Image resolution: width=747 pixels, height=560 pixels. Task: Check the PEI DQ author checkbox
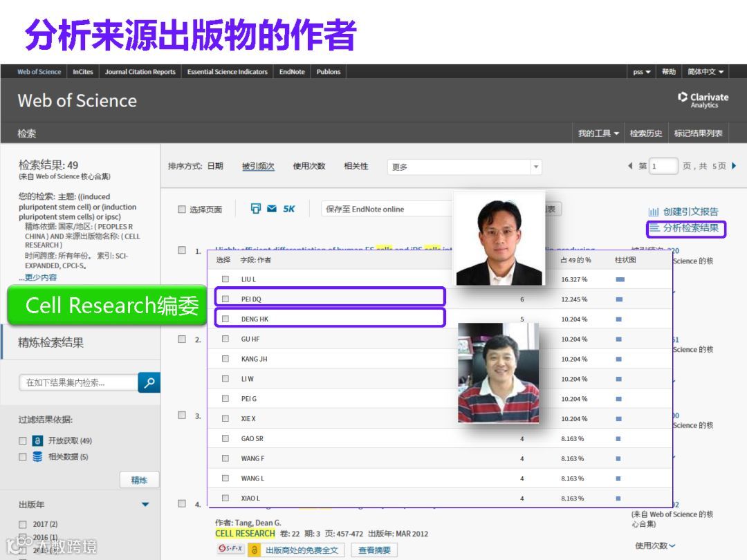tap(225, 299)
